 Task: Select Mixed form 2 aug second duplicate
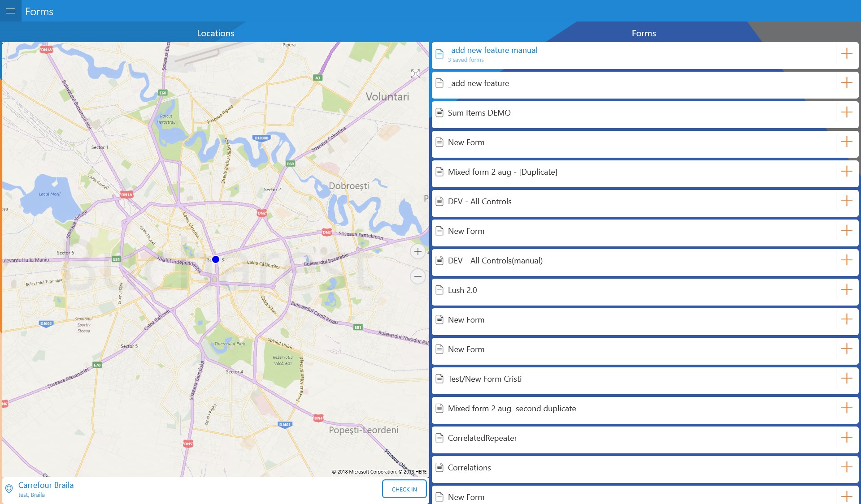(x=512, y=409)
